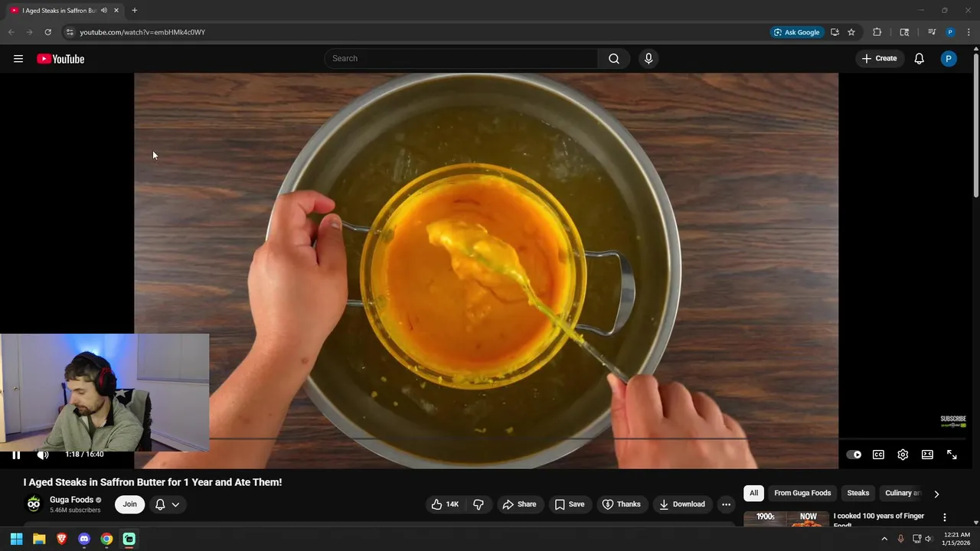
Task: Open Chrome profile avatar
Action: tap(950, 32)
